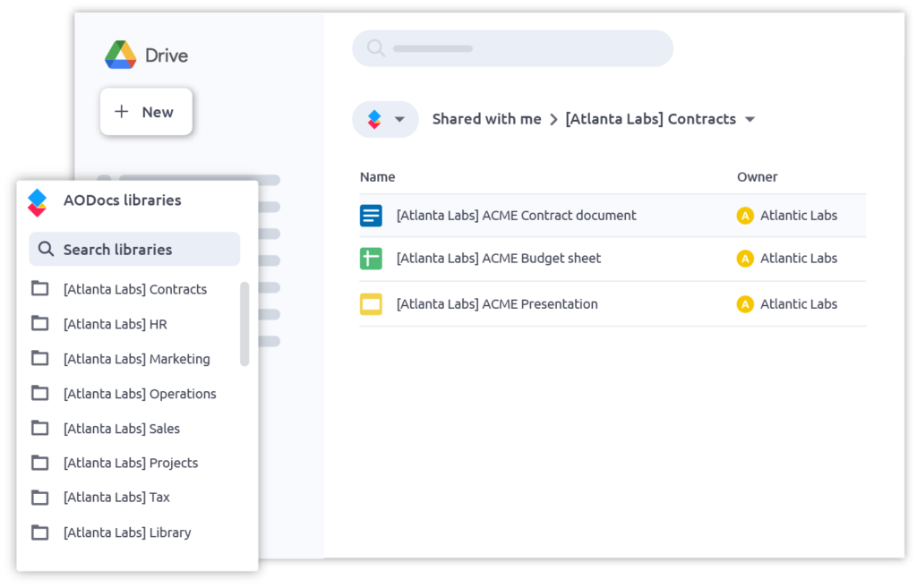Click the Slides icon of ACME Presentation

[371, 304]
